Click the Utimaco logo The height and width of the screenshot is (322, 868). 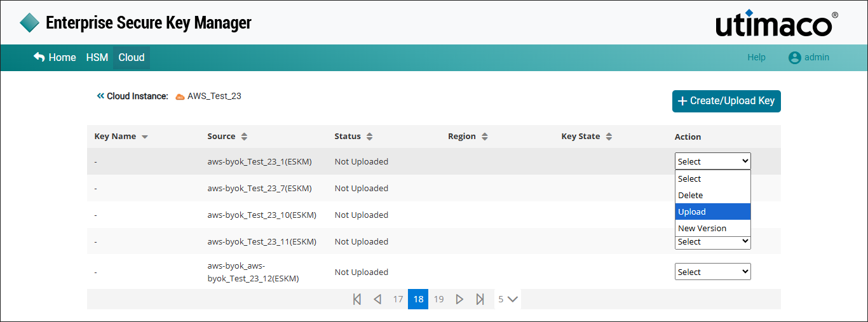(776, 23)
